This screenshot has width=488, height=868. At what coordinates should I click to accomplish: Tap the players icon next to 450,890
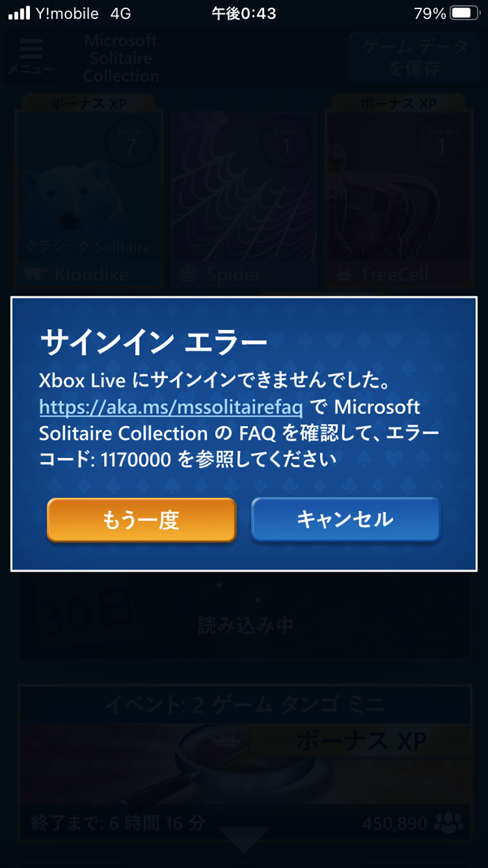click(x=448, y=823)
